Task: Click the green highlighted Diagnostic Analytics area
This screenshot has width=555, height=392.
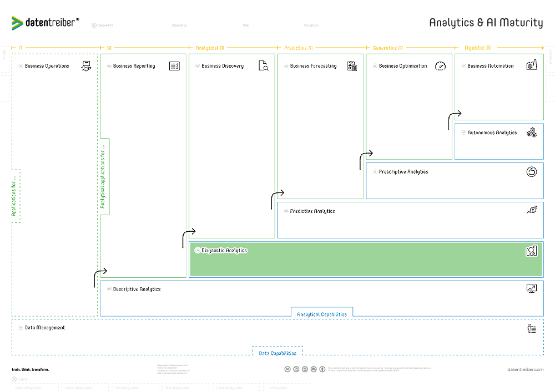Action: point(366,259)
